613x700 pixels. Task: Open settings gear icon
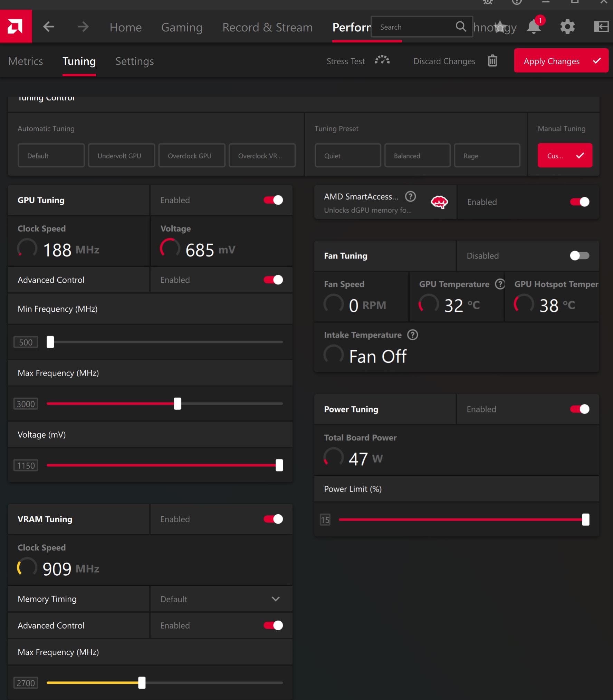(x=567, y=27)
